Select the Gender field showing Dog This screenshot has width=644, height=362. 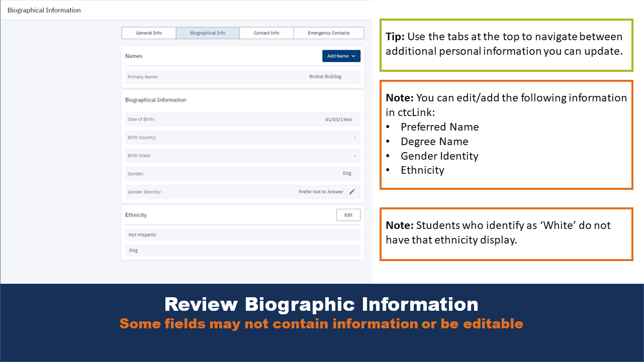click(242, 173)
